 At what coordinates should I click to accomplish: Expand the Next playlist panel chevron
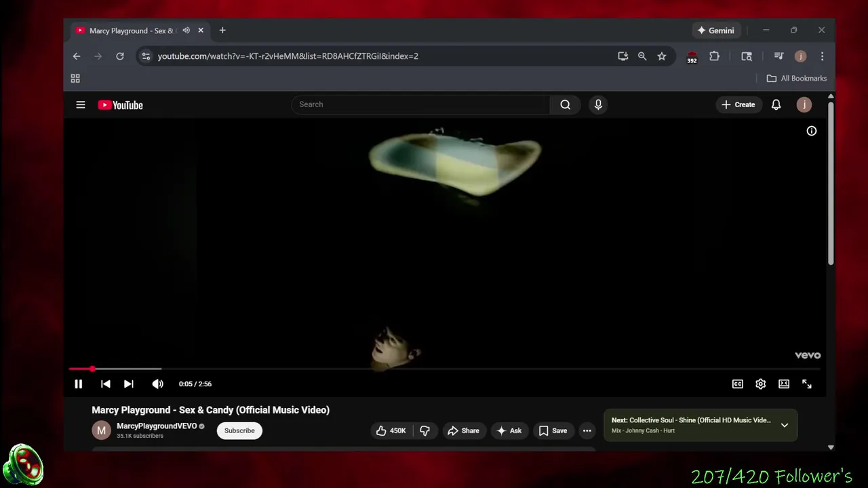(x=785, y=425)
